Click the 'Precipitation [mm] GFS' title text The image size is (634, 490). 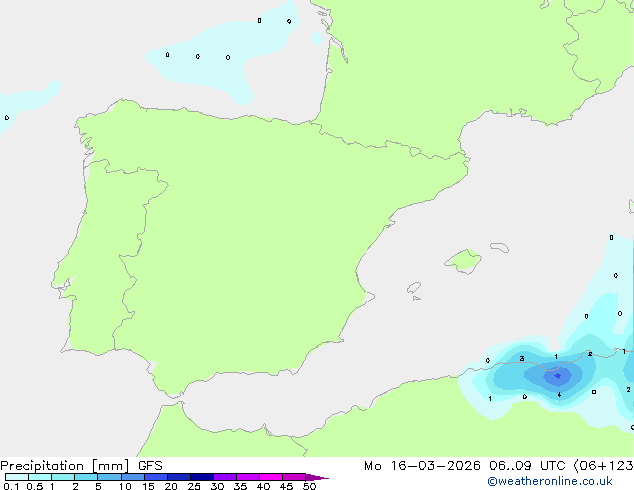(81, 466)
